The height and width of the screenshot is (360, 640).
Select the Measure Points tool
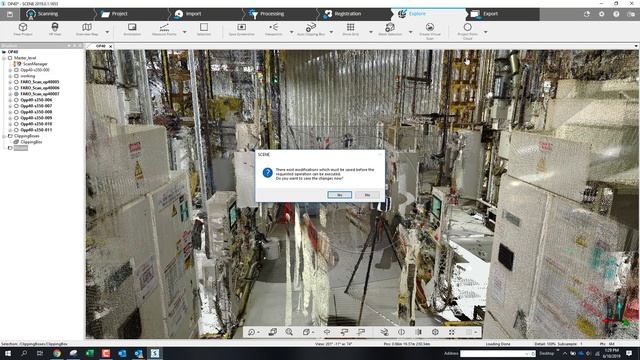pos(164,29)
